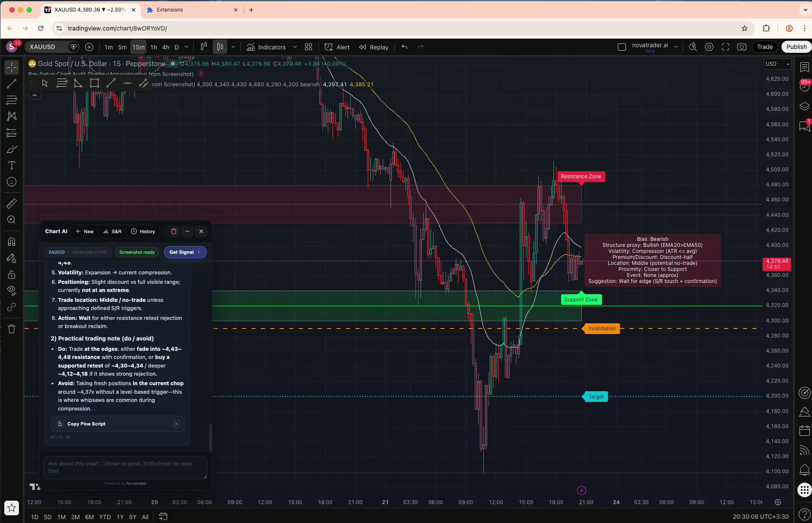This screenshot has width=812, height=523.
Task: Open the novatrader.ai layout dropdown
Action: pos(676,47)
